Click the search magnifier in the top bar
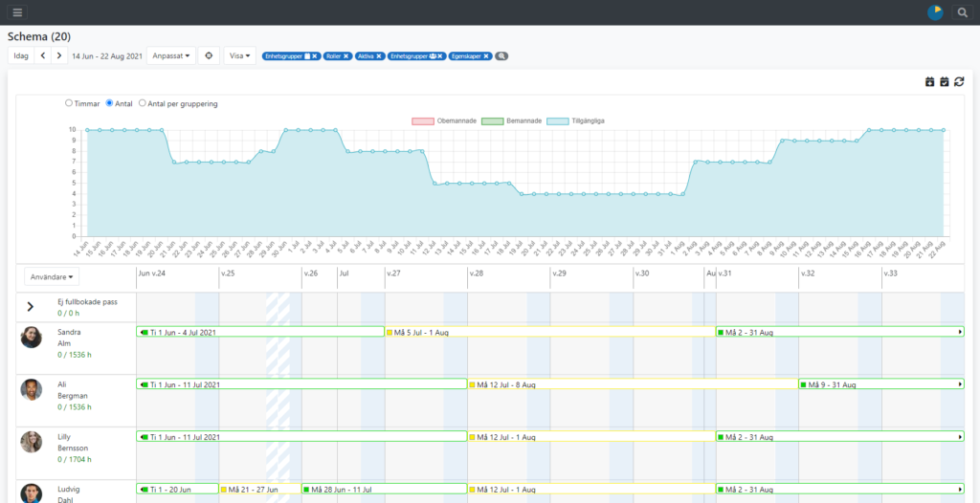 [962, 12]
